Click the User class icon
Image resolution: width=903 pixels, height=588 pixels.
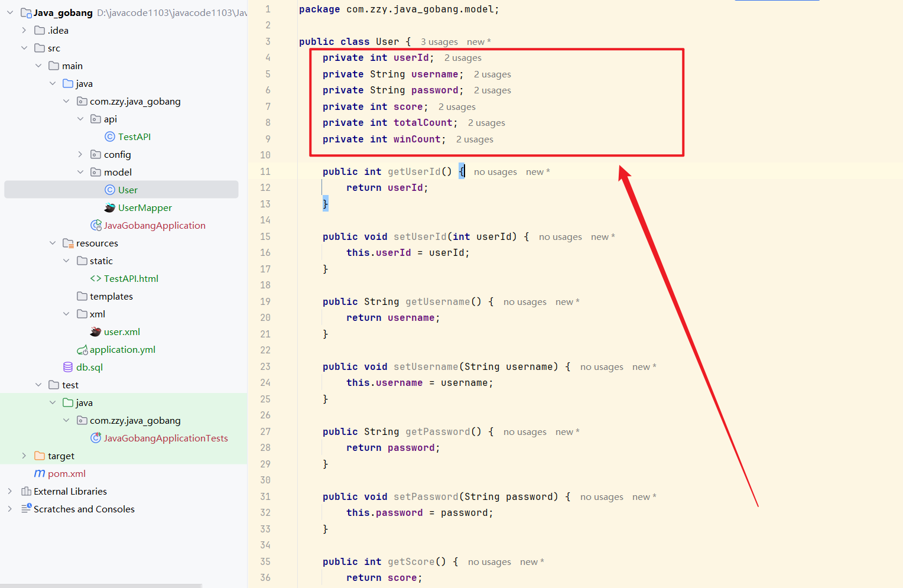(110, 190)
